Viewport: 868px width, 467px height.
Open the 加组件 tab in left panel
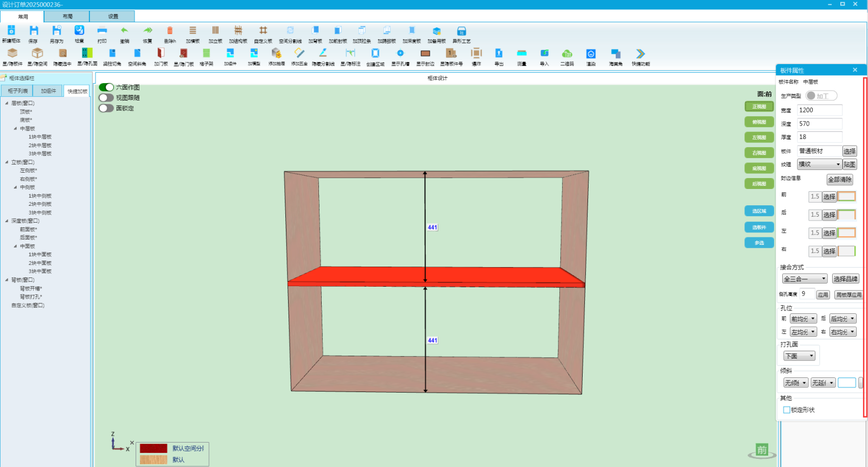[x=48, y=91]
